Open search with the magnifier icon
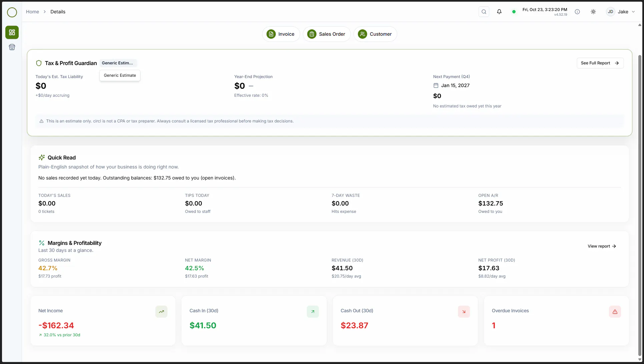 tap(484, 12)
